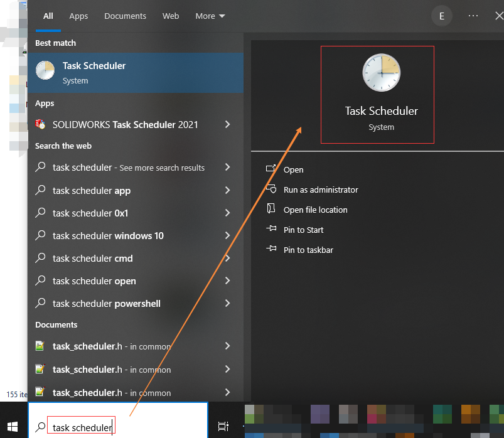The width and height of the screenshot is (504, 438).
Task: Click the Windows Start button
Action: pyautogui.click(x=13, y=427)
